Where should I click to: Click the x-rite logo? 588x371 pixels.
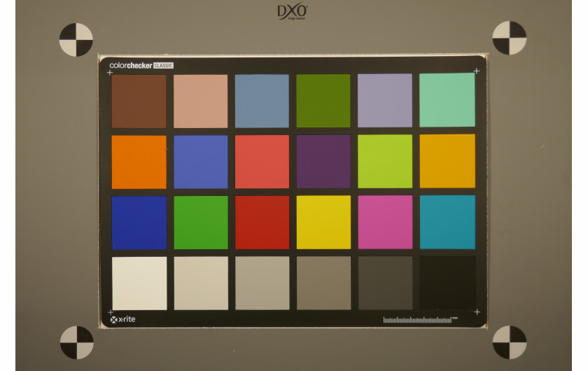click(122, 320)
